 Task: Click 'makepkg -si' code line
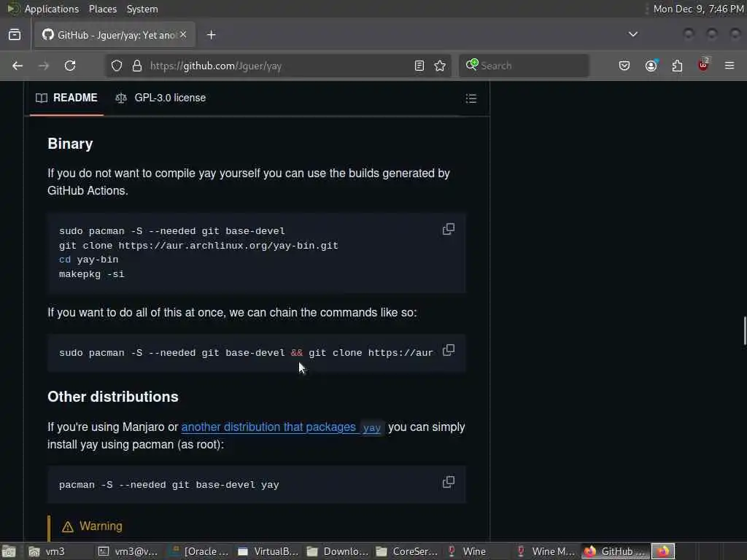91,274
